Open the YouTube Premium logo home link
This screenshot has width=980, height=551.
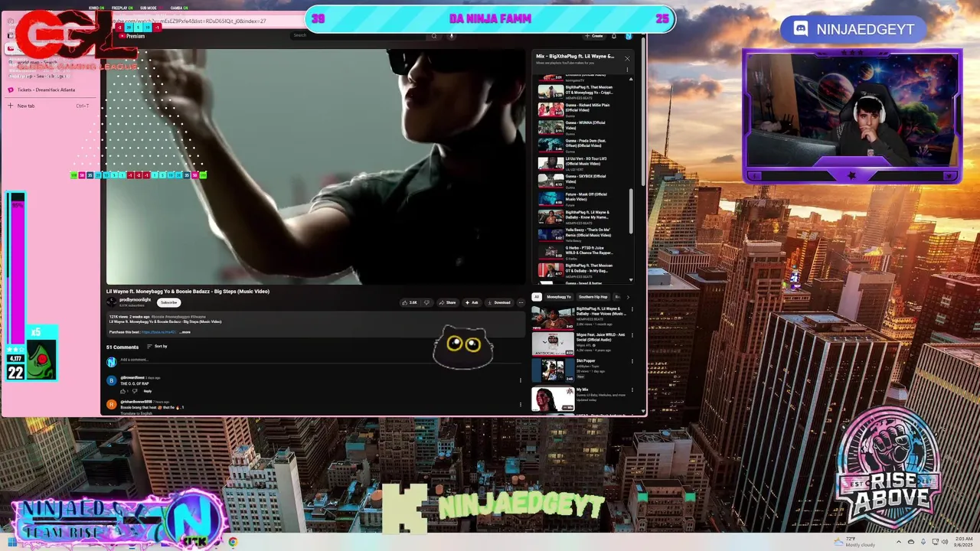click(132, 36)
